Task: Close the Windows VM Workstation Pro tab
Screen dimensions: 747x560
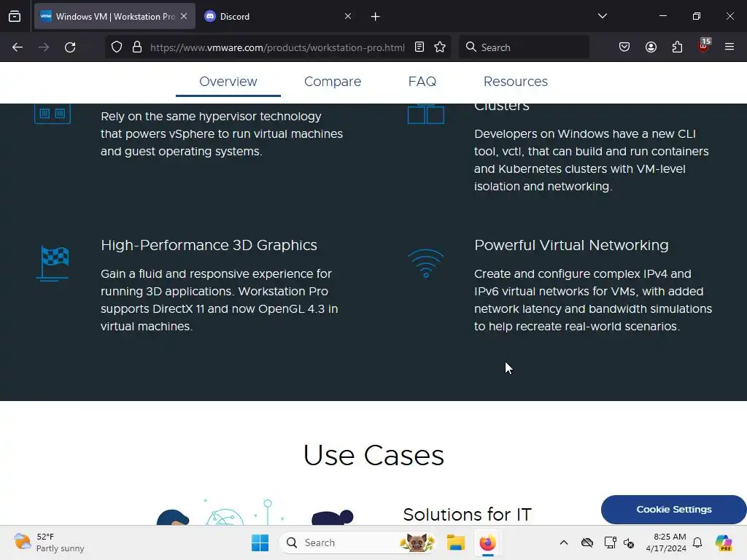Action: (x=184, y=16)
